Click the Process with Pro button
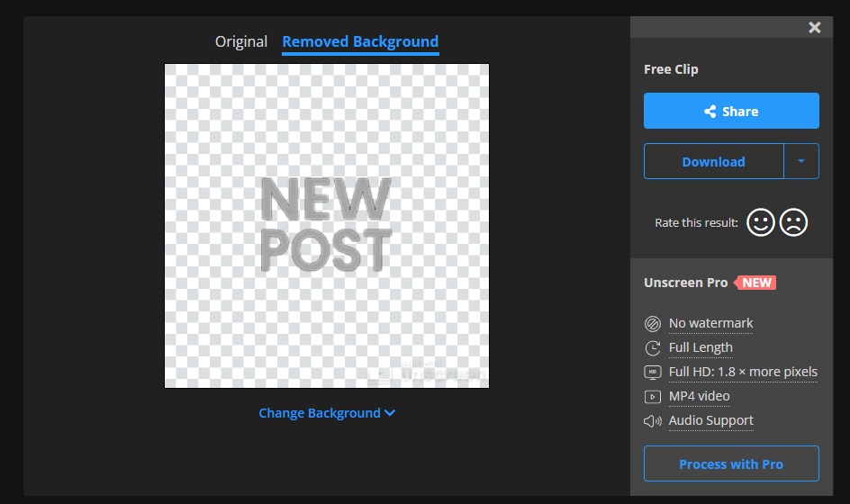Viewport: 850px width, 504px height. (731, 463)
